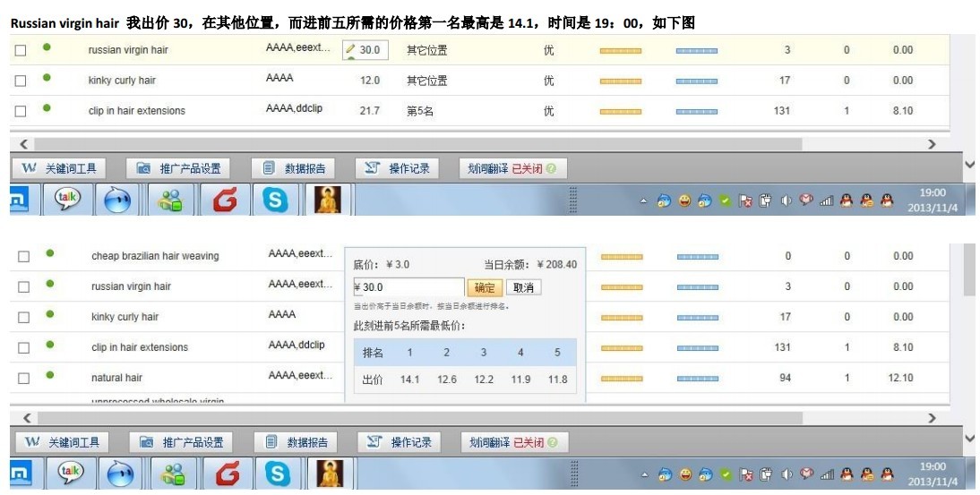Open Skype in the upper screenshot taskbar
The width and height of the screenshot is (980, 495).
(275, 200)
